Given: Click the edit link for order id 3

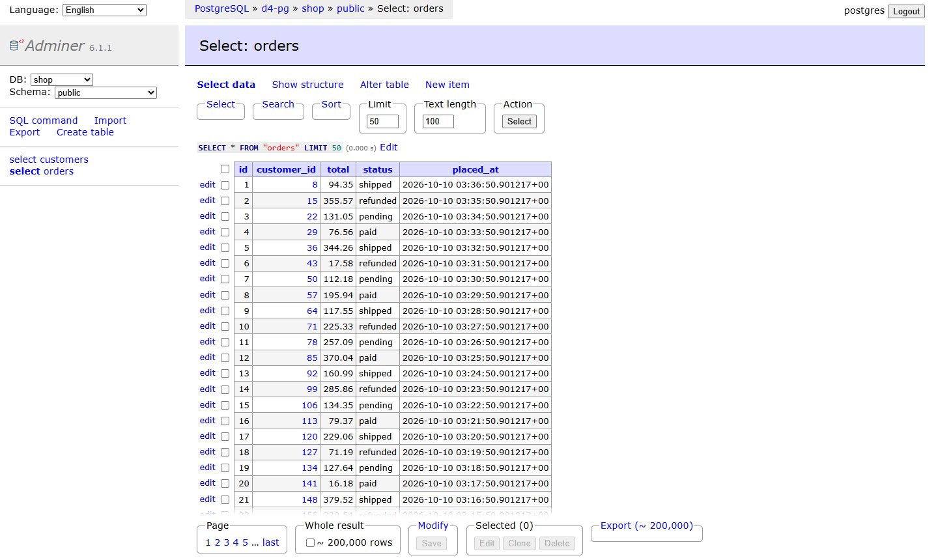Looking at the screenshot, I should 208,216.
